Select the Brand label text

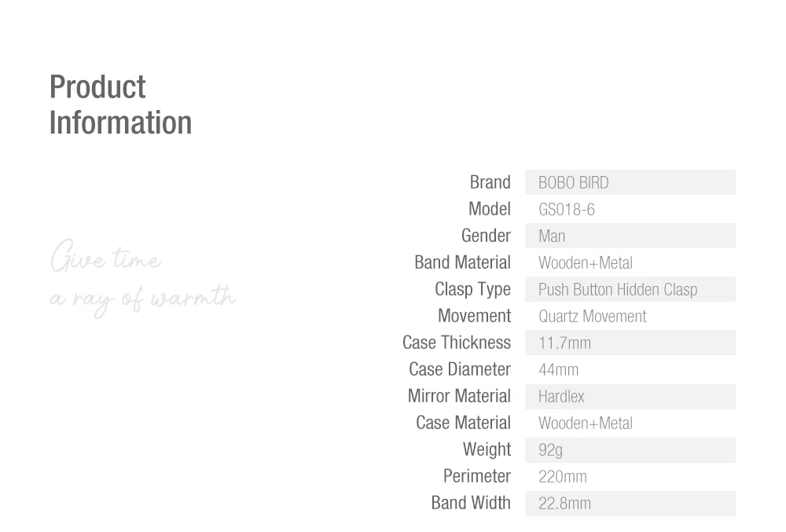tap(490, 182)
